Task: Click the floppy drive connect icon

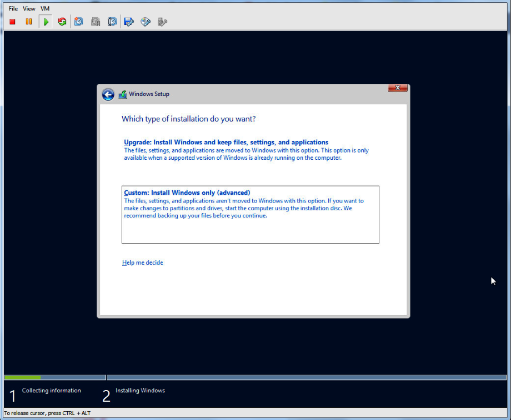Action: click(x=129, y=22)
